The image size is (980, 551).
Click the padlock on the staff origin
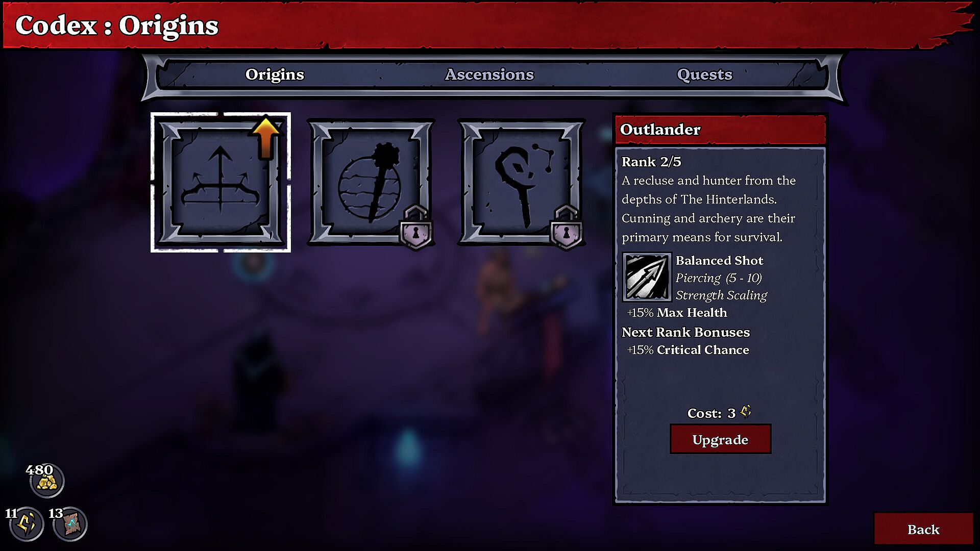point(566,228)
